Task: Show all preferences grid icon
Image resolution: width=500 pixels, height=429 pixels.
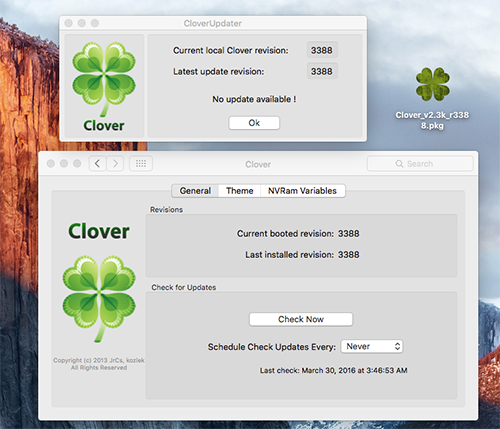Action: [x=141, y=164]
